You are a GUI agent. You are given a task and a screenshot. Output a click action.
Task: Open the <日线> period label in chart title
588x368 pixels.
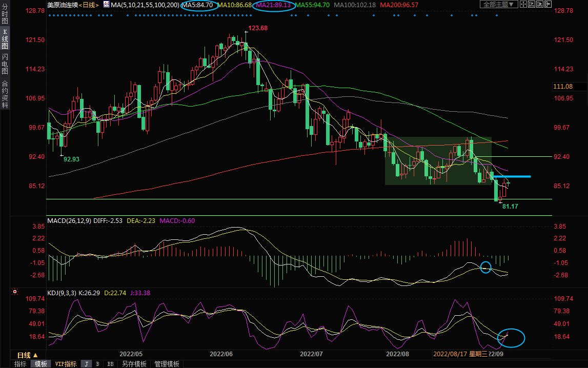coord(89,5)
